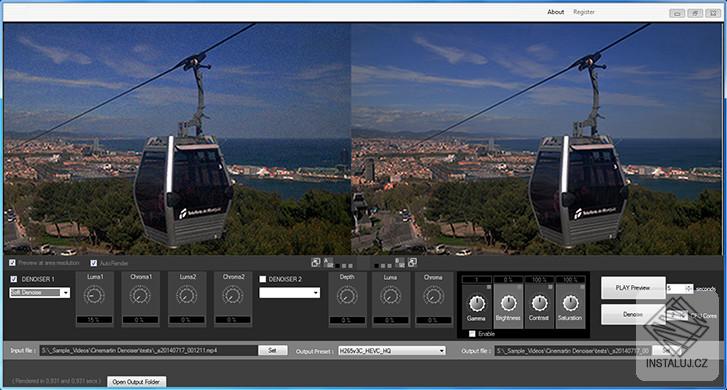The height and width of the screenshot is (390, 727).
Task: Click the denoised video preview on right
Action: coord(536,139)
